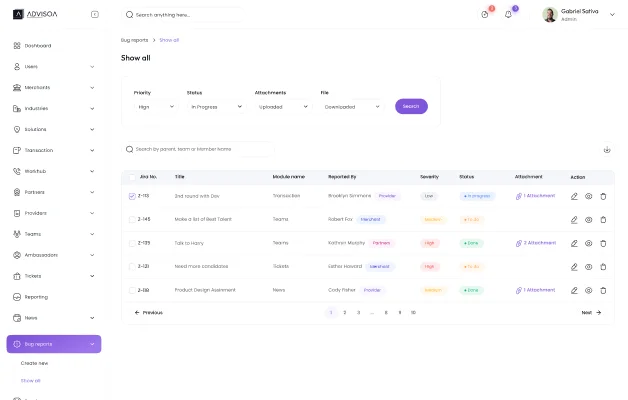
Task: Open the '2 Attachment' link for 'Talk to Harry'
Action: tap(536, 243)
